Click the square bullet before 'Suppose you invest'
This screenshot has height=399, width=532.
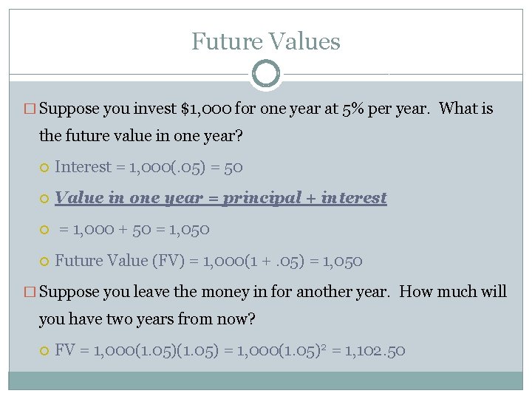(30, 109)
